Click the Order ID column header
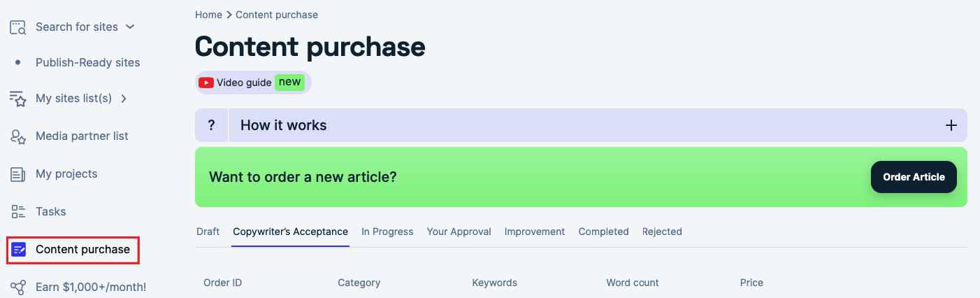Image resolution: width=980 pixels, height=298 pixels. tap(222, 283)
